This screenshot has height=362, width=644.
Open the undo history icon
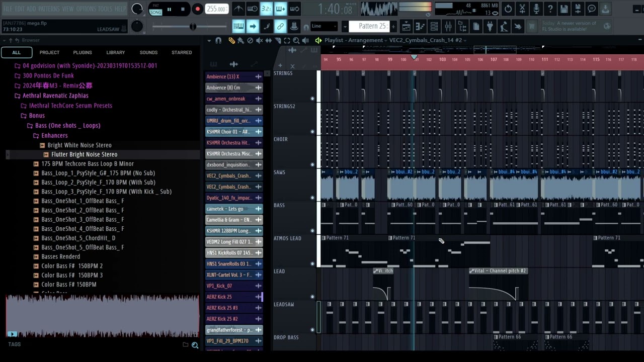508,9
